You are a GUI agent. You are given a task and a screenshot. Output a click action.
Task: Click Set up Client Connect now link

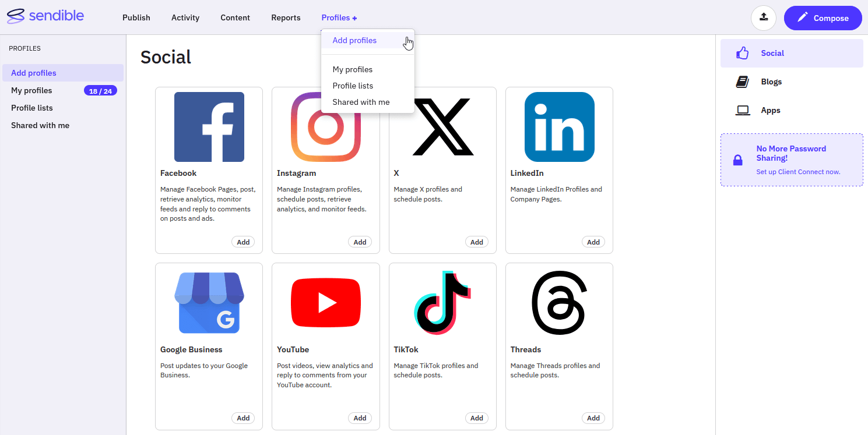coord(798,172)
